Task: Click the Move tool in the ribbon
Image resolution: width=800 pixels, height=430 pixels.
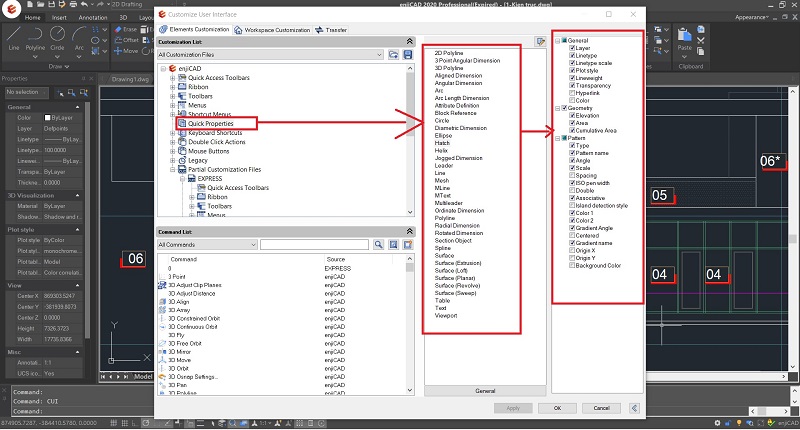Action: (126, 51)
